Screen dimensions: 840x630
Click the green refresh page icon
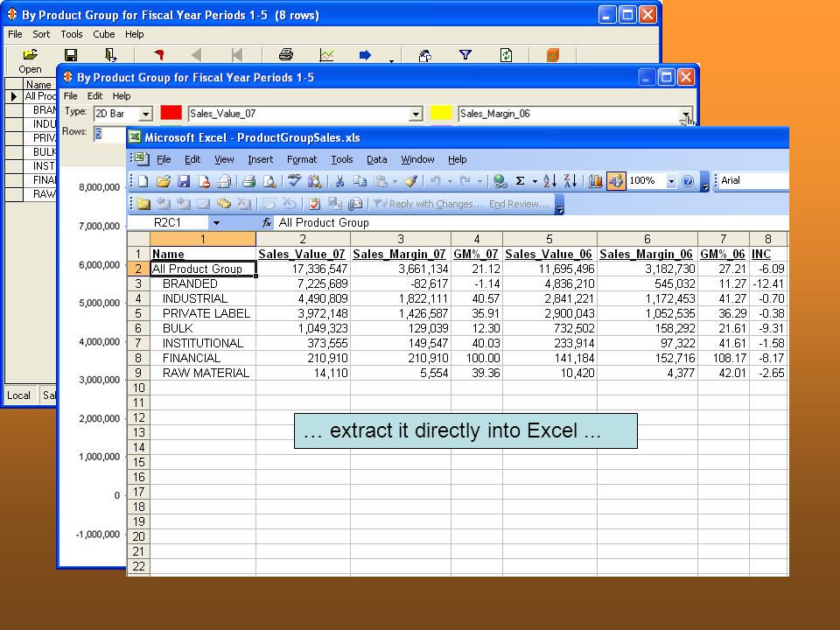(506, 54)
